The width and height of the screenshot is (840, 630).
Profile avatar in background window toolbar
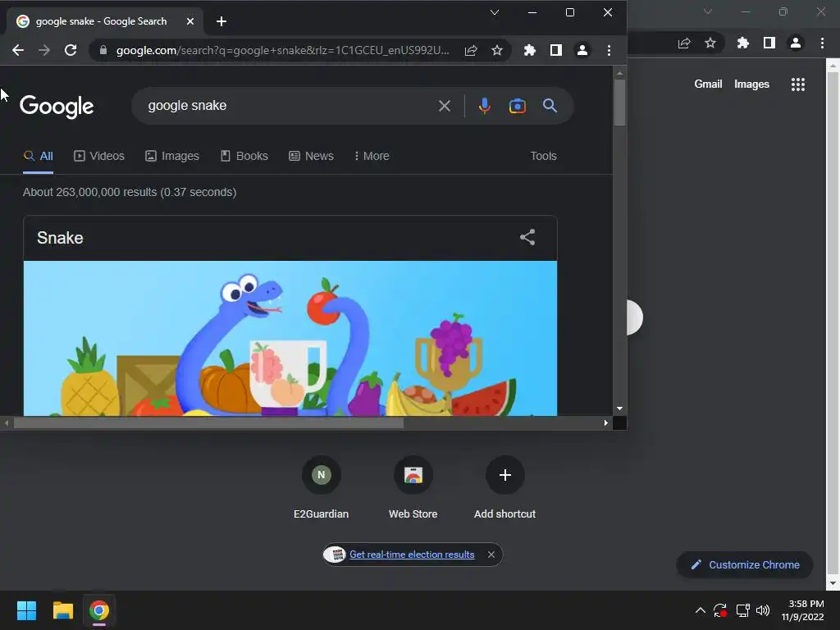pyautogui.click(x=796, y=43)
